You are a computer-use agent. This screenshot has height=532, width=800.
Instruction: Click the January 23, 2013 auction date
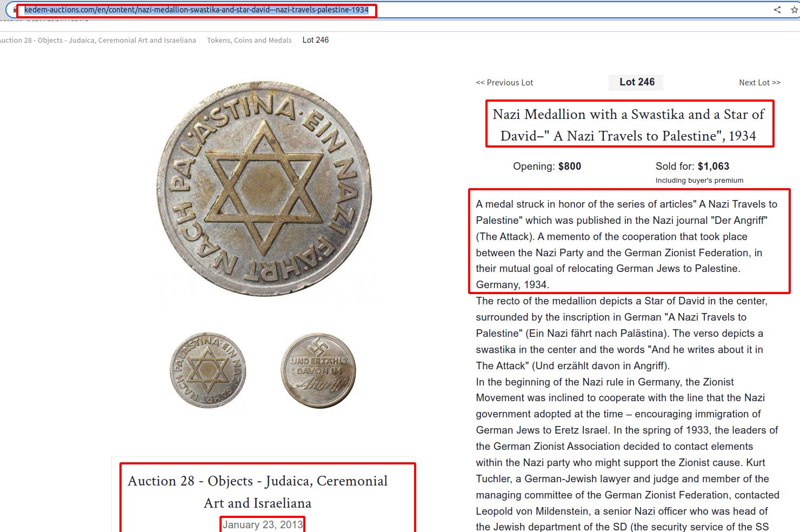tap(263, 525)
